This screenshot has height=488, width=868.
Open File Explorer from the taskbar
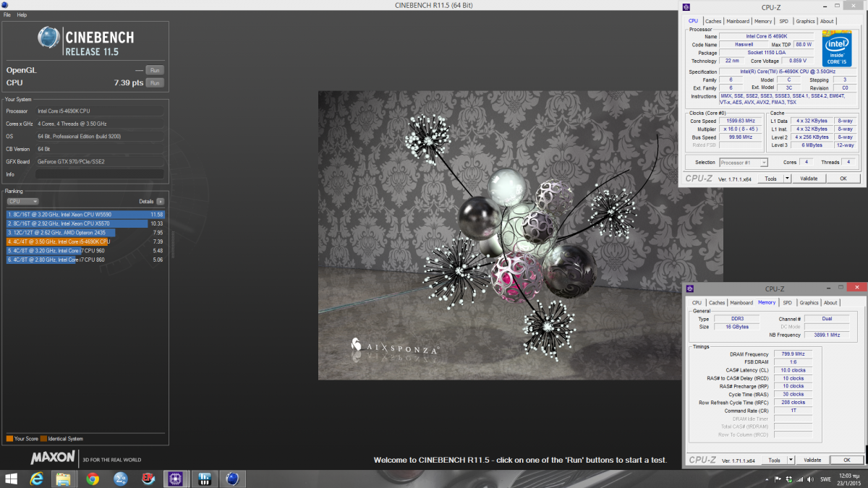click(64, 479)
